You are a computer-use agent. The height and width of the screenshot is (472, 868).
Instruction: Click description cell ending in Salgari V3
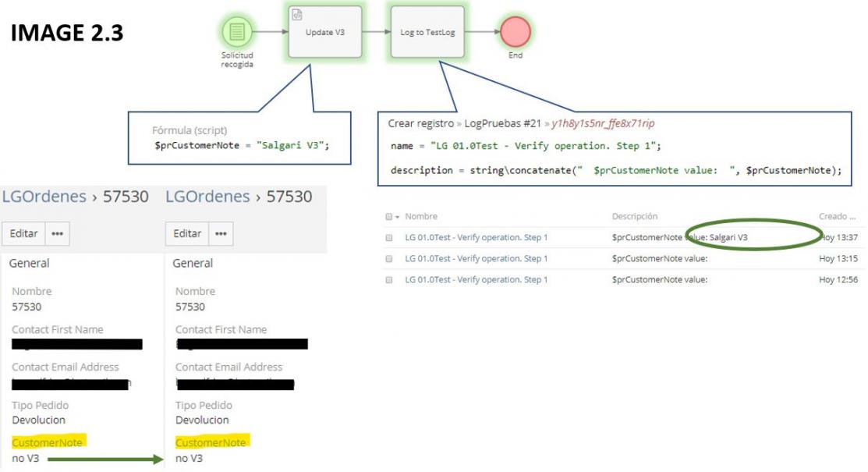pyautogui.click(x=679, y=237)
